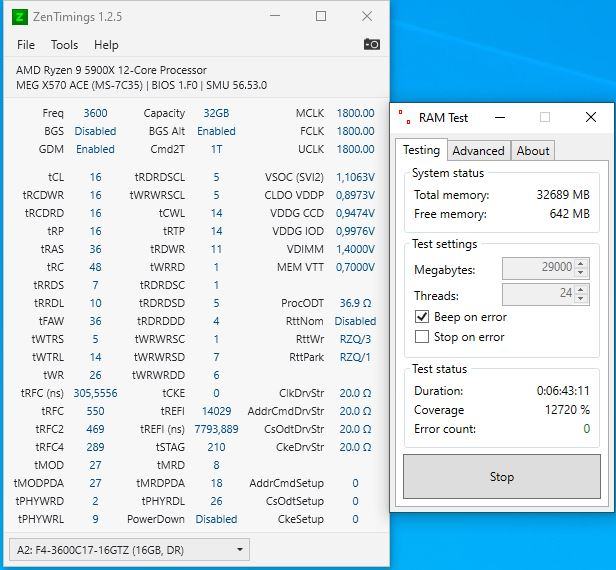Take screenshot with ZenTimings camera icon

pos(371,44)
